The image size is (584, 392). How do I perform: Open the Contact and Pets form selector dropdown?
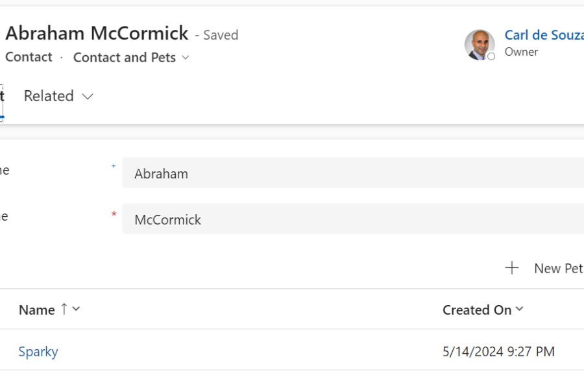(186, 58)
